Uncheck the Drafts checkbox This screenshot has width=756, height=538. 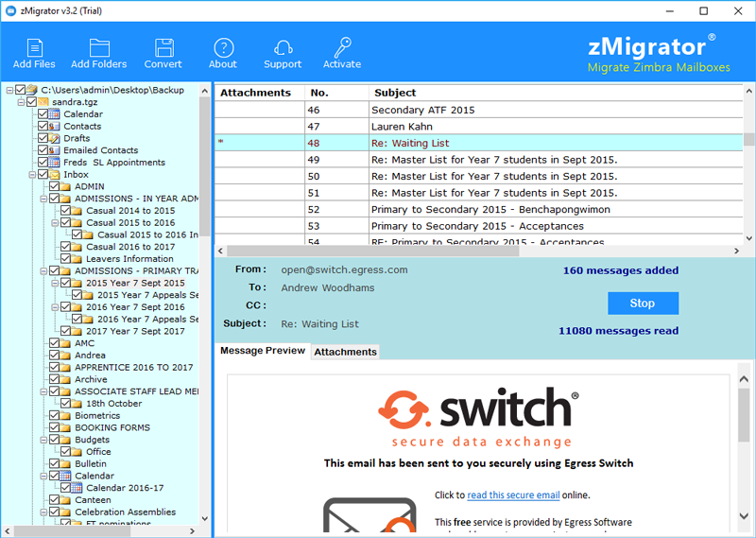43,138
